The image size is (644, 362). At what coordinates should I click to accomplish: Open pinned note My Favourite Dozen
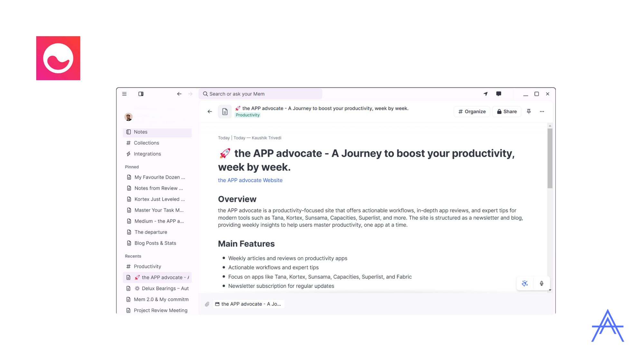[157, 177]
